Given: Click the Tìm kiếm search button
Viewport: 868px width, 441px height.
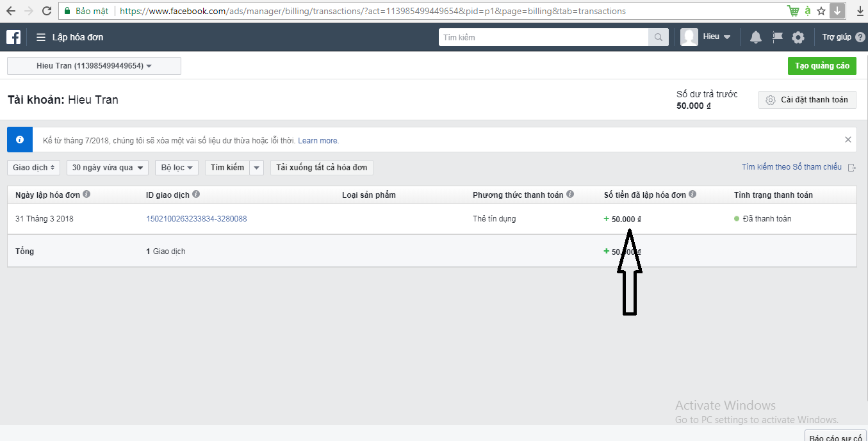Looking at the screenshot, I should [x=227, y=168].
